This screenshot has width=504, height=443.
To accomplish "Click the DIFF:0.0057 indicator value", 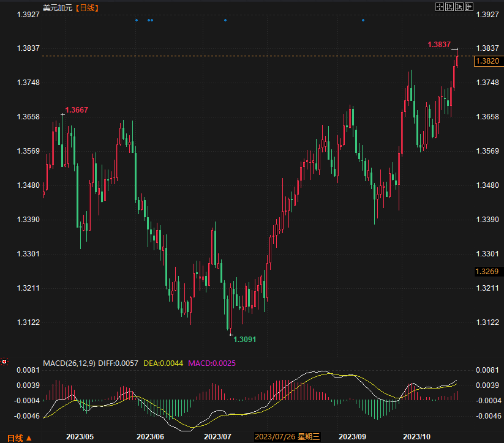I will (119, 363).
